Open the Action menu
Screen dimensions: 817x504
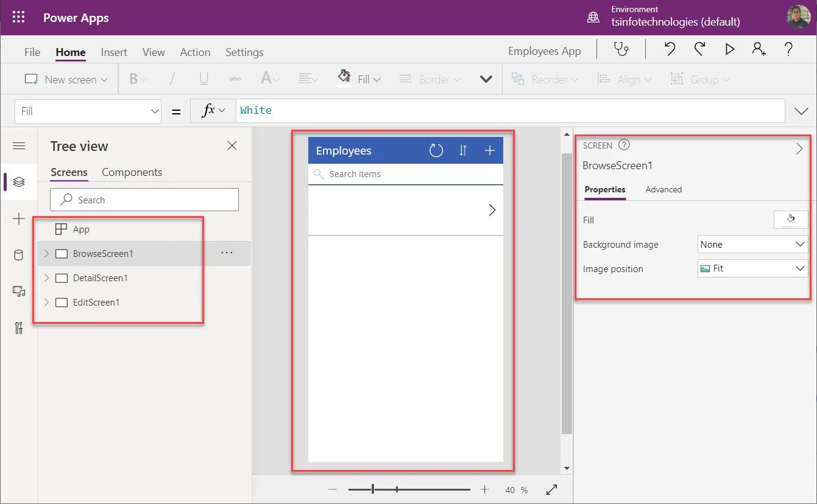[195, 52]
